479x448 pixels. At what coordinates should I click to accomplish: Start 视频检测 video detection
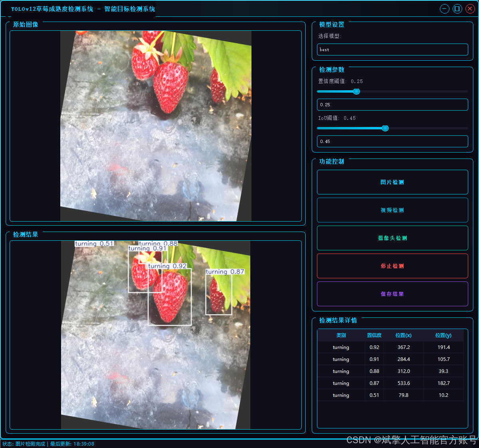[392, 210]
